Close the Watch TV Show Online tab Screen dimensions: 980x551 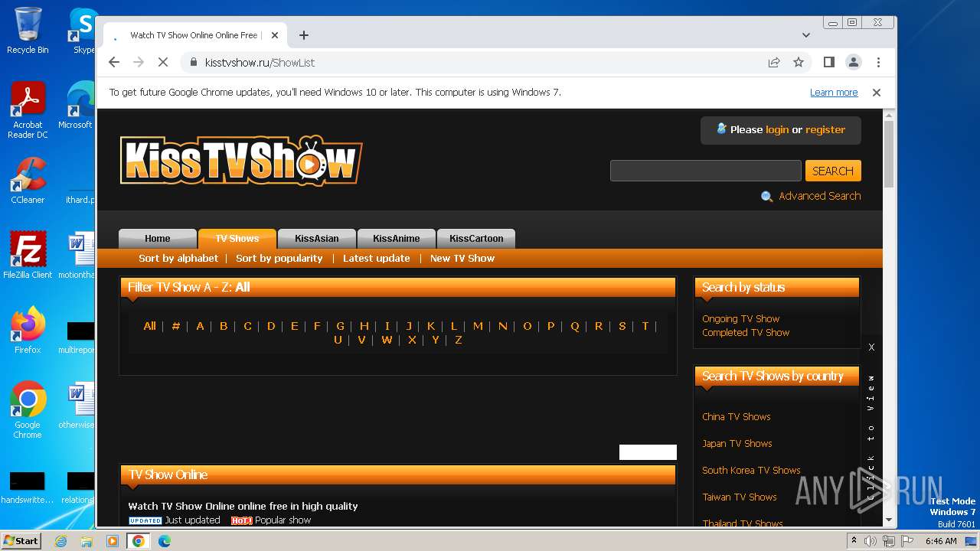pos(275,35)
